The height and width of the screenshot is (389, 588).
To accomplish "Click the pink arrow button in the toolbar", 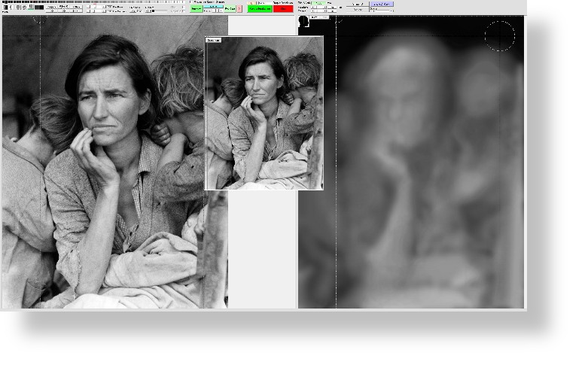I will 239,9.
